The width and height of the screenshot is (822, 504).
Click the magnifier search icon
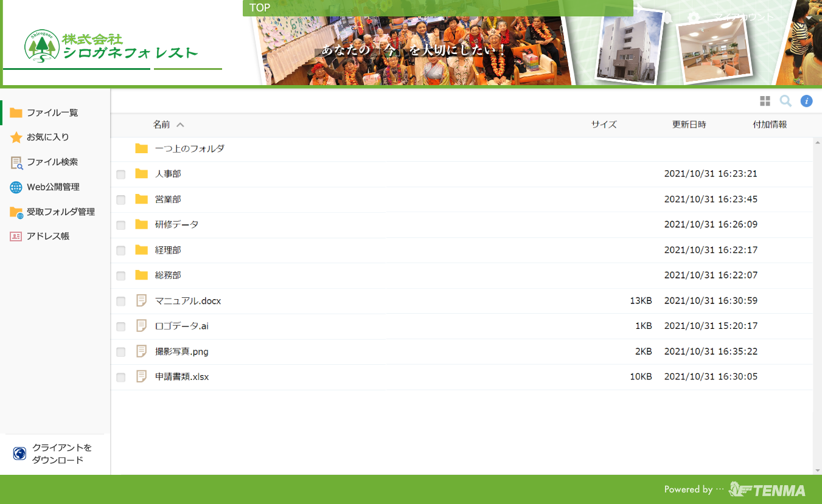point(785,101)
